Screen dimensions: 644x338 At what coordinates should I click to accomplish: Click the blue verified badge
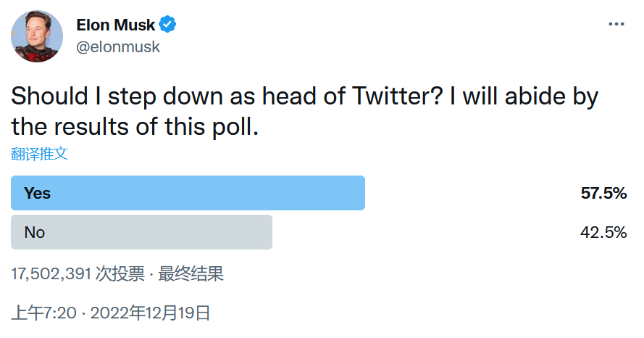(168, 25)
